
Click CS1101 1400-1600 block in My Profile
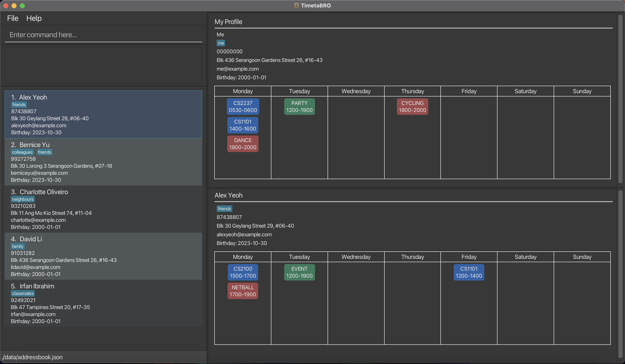pyautogui.click(x=243, y=125)
